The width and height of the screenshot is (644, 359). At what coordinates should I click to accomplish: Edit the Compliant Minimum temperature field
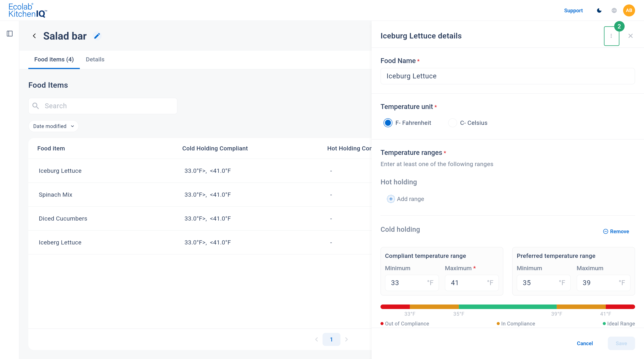point(412,283)
